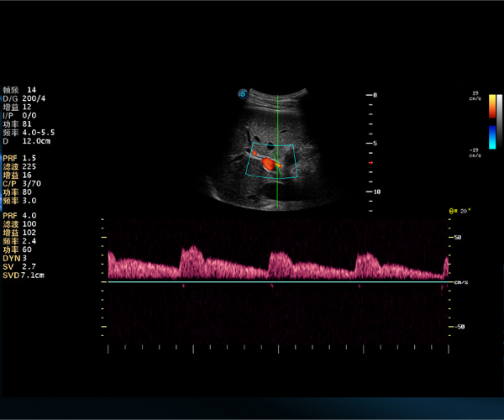
Task: Click the 50 mark on velocity scale
Action: tap(459, 238)
